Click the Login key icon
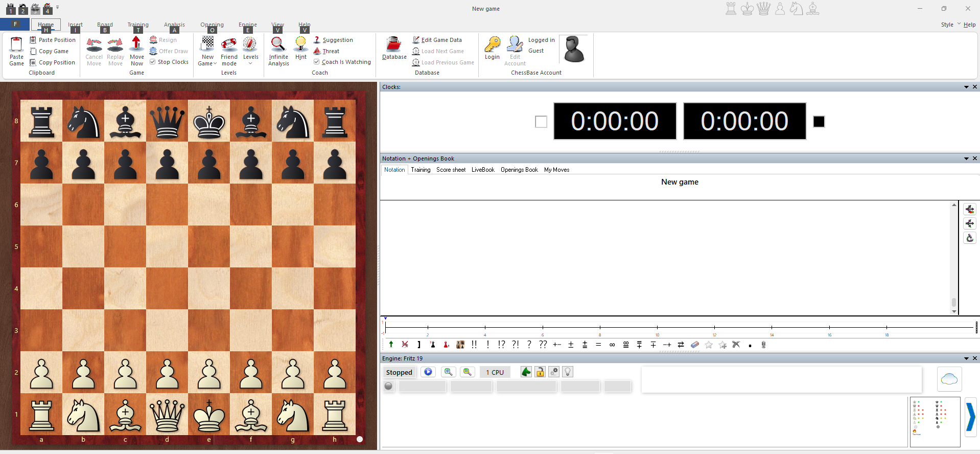 point(492,44)
